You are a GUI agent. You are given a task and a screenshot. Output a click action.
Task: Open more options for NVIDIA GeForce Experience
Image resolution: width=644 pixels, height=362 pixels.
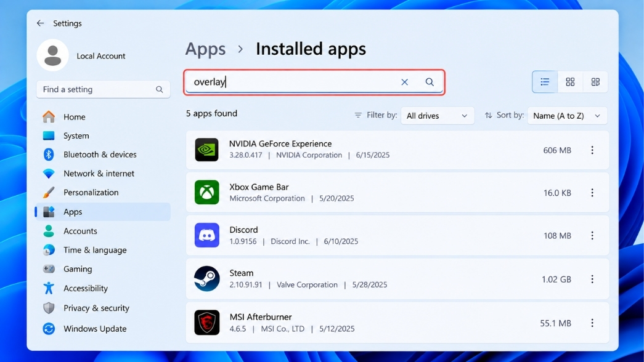[x=592, y=150]
